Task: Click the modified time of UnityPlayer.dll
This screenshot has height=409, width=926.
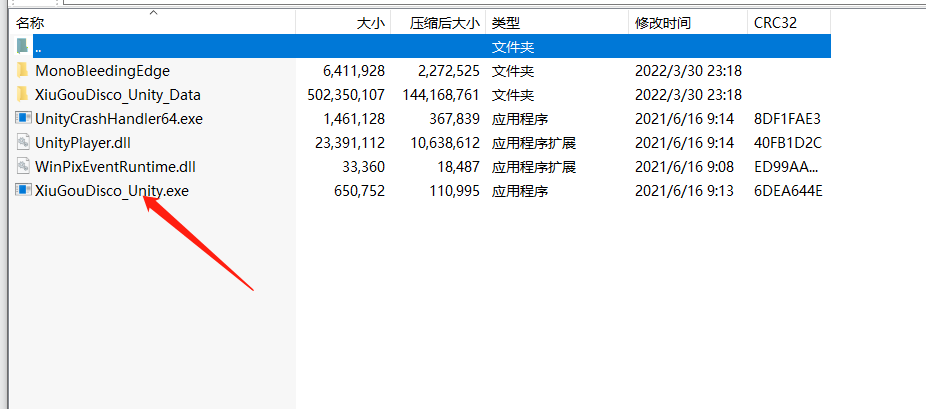Action: [x=684, y=143]
